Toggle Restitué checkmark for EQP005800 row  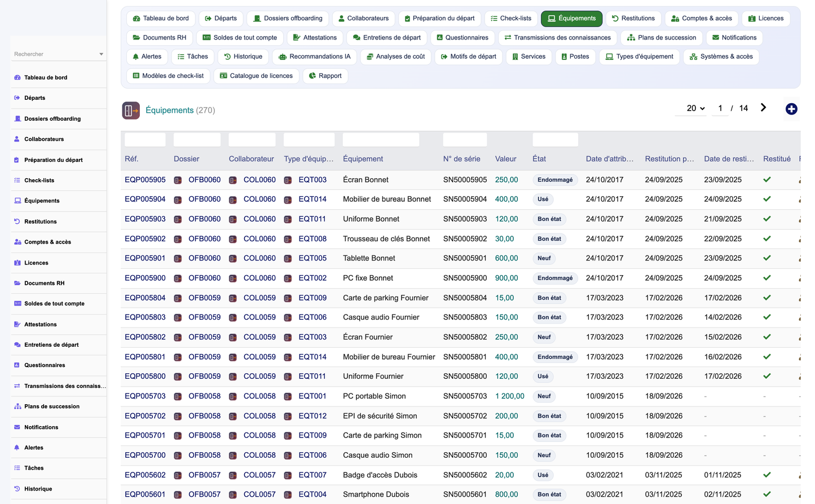[767, 376]
